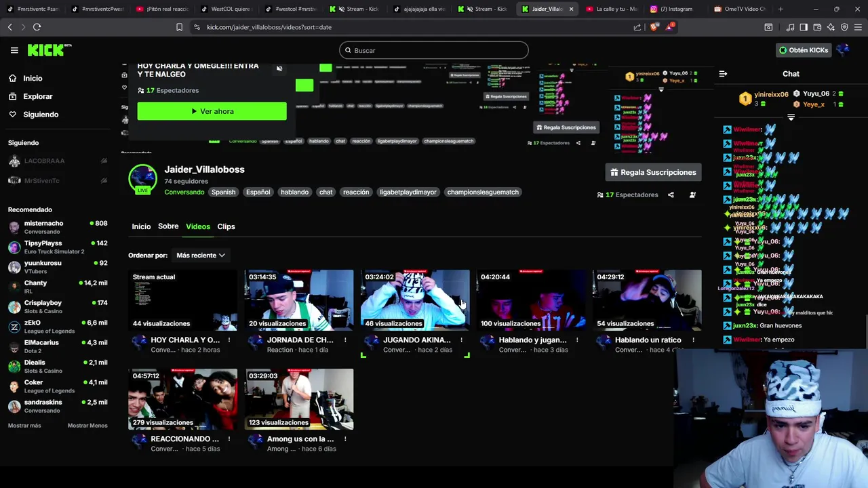Open the Brave Wallet icon
868x488 pixels.
click(x=817, y=27)
